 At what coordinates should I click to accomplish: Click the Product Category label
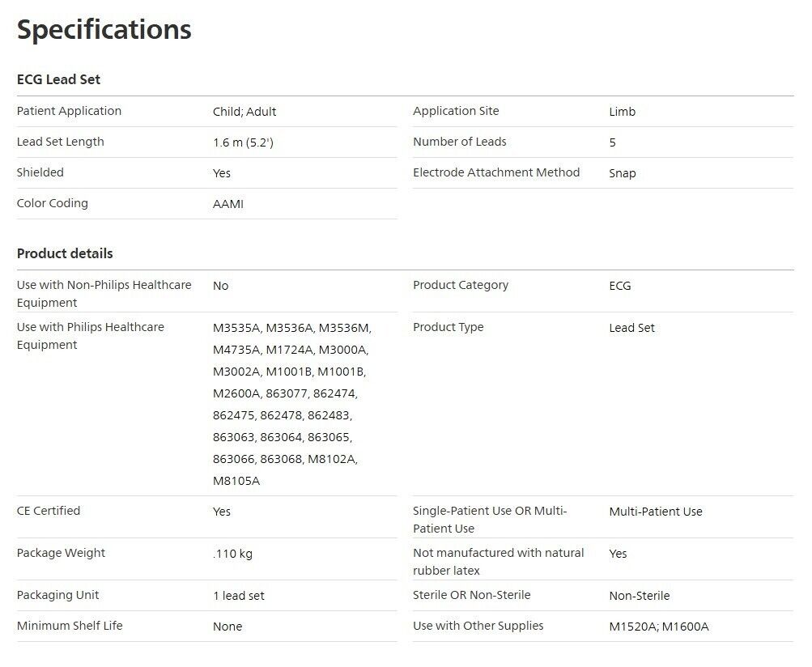(461, 285)
